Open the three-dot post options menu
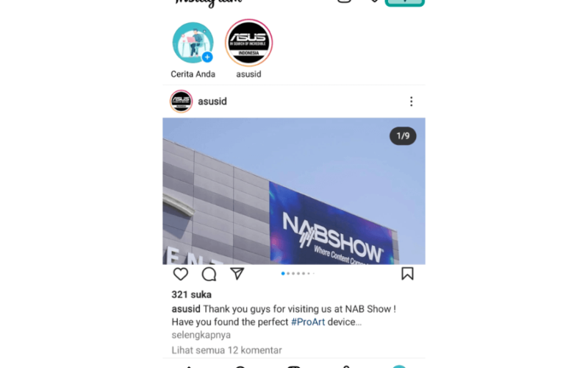This screenshot has height=368, width=588. (x=412, y=102)
